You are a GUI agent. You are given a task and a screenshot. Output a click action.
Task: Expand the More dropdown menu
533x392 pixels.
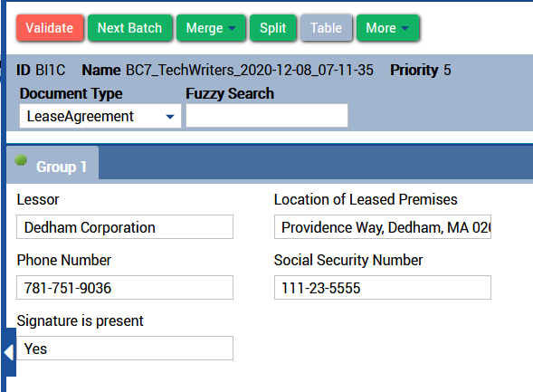coord(388,28)
